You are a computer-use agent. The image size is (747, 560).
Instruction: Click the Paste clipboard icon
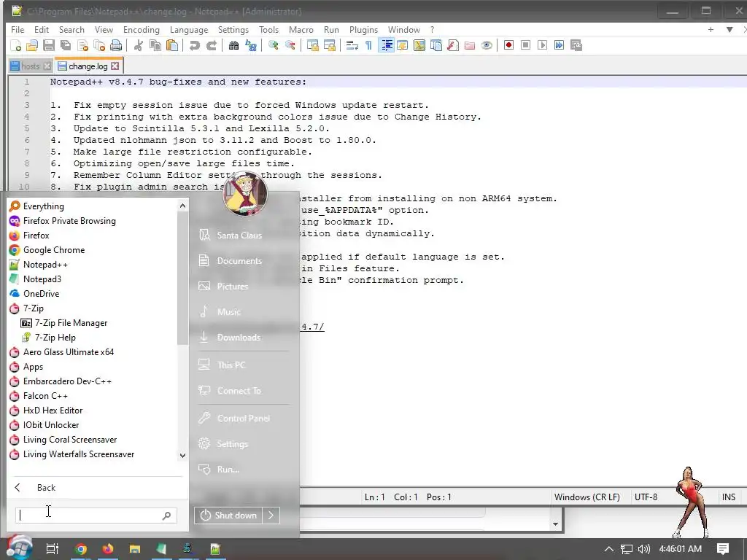click(172, 46)
